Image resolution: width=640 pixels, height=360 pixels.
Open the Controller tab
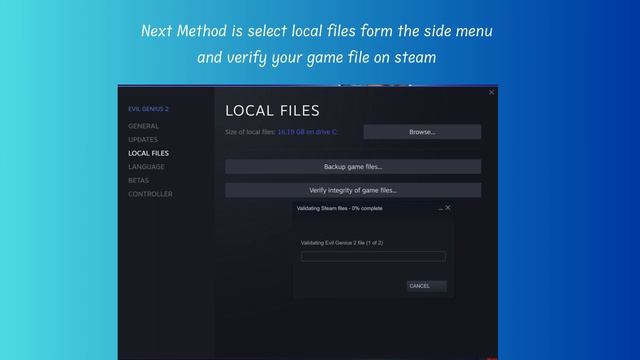point(150,194)
